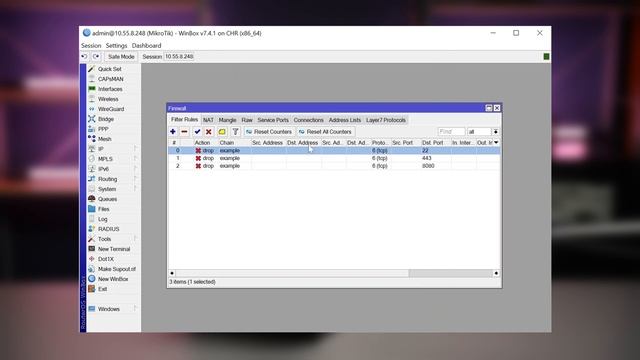
Task: Open the 'all' chain filter dropdown
Action: pyautogui.click(x=496, y=132)
